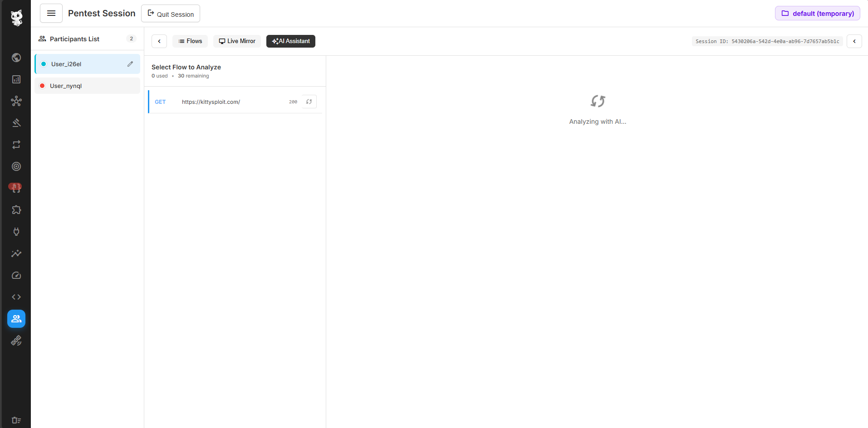
Task: Select the plug connector tool
Action: pyautogui.click(x=16, y=232)
